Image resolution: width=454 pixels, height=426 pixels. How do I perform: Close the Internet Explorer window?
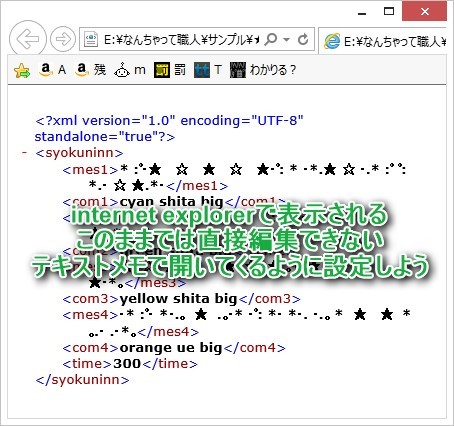click(x=424, y=12)
